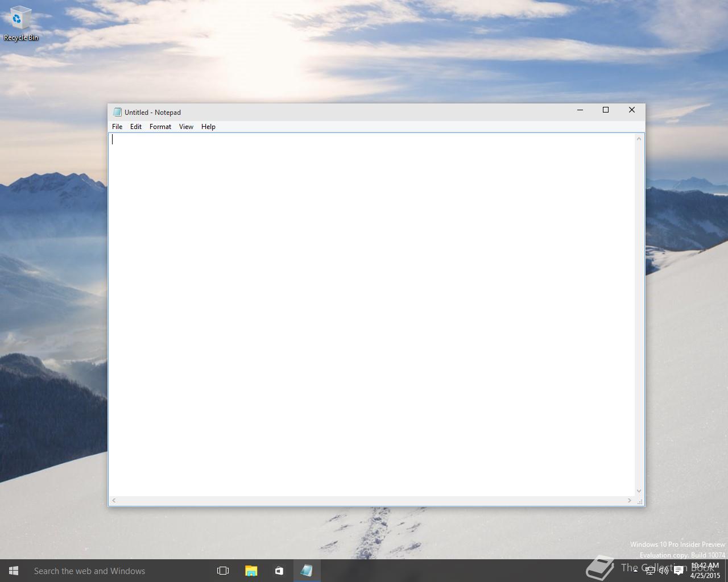728x582 pixels.
Task: Click the Notepad icon in title bar
Action: pos(117,112)
